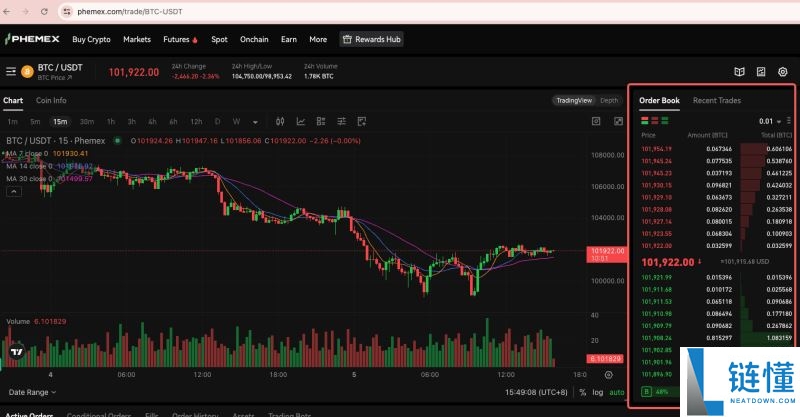This screenshot has height=417, width=800.
Task: Toggle percent scale on chart axis
Action: tap(582, 392)
